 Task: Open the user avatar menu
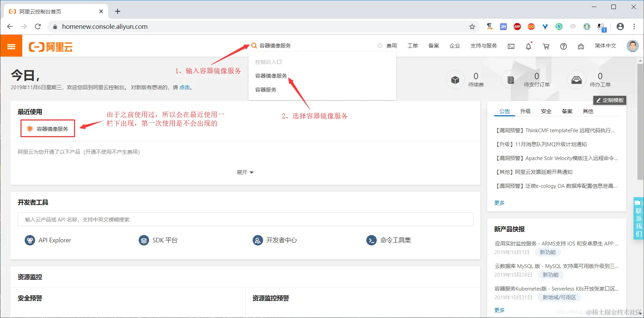[x=633, y=46]
